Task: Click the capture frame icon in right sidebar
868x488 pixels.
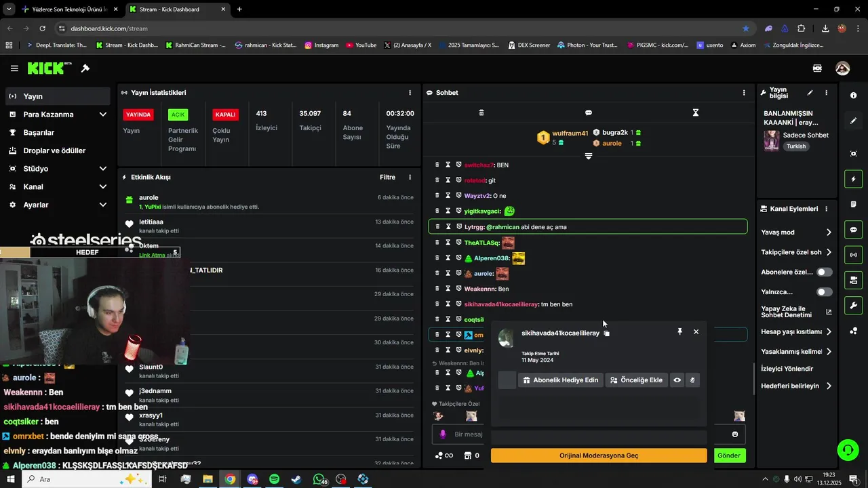Action: 854,154
